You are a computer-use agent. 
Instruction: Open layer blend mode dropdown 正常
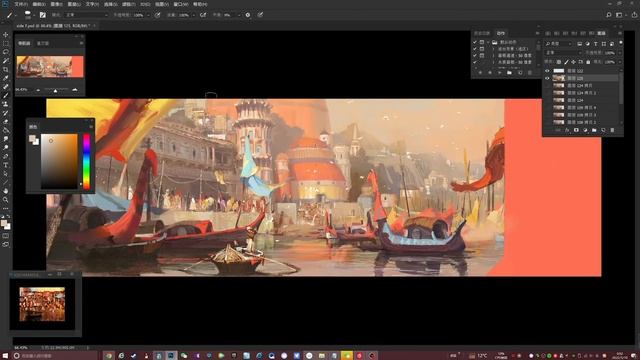click(x=563, y=53)
